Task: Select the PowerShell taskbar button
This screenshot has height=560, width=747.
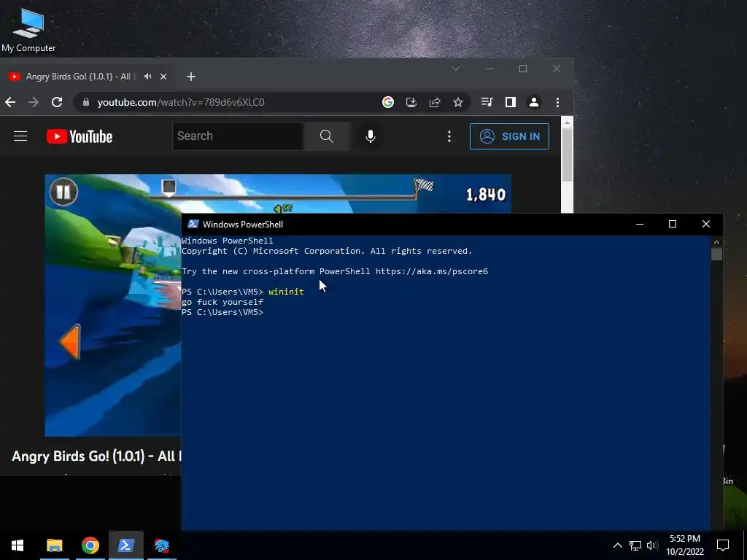Action: 125,545
